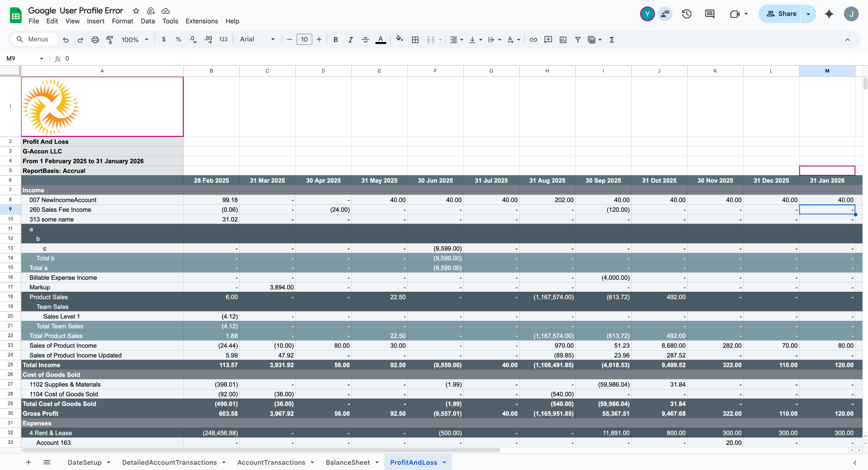Click the borders icon
Screen dimensions: 868x470
pyautogui.click(x=415, y=40)
